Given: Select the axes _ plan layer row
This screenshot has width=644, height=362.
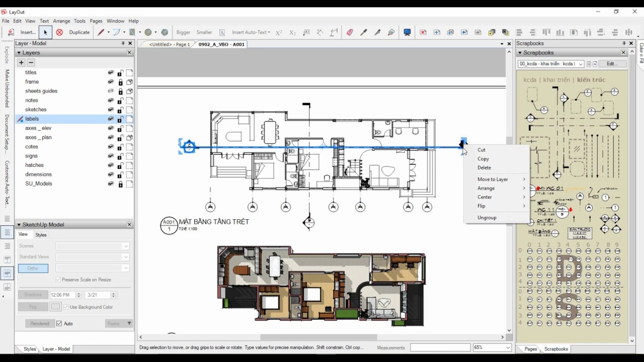Looking at the screenshot, I should click(x=74, y=137).
